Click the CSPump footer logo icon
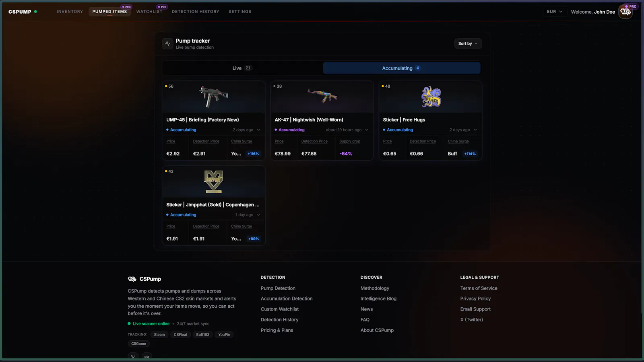 [x=132, y=279]
